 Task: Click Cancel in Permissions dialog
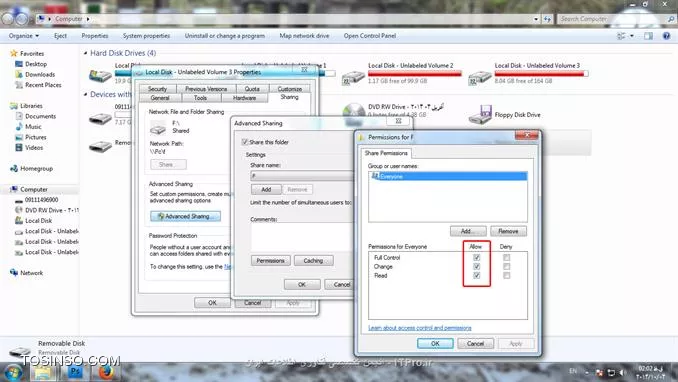click(x=475, y=343)
